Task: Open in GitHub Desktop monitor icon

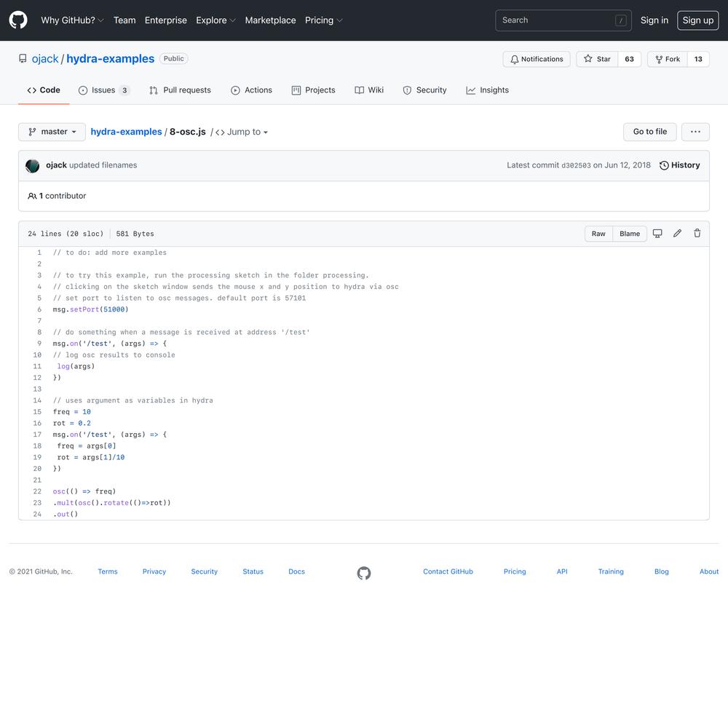Action: tap(657, 234)
